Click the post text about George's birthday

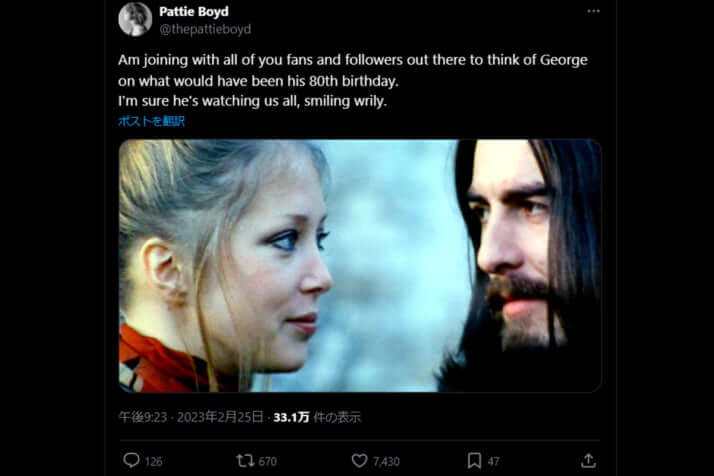352,80
